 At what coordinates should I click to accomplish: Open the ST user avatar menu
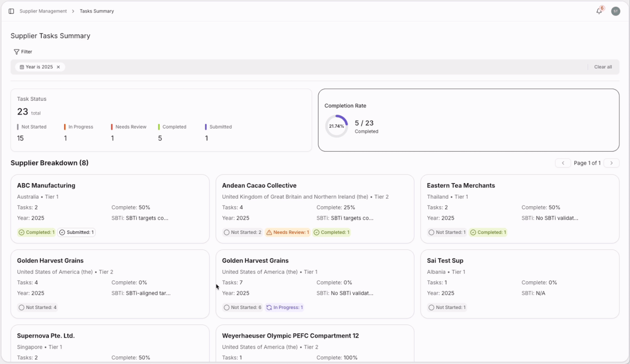(x=615, y=11)
